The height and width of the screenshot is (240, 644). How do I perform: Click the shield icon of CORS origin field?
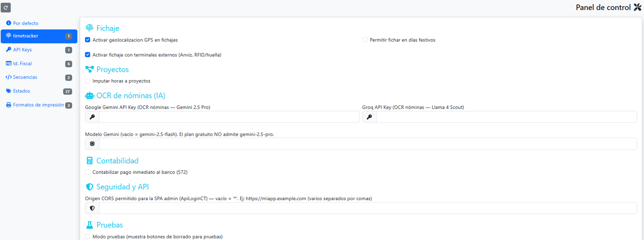(92, 208)
